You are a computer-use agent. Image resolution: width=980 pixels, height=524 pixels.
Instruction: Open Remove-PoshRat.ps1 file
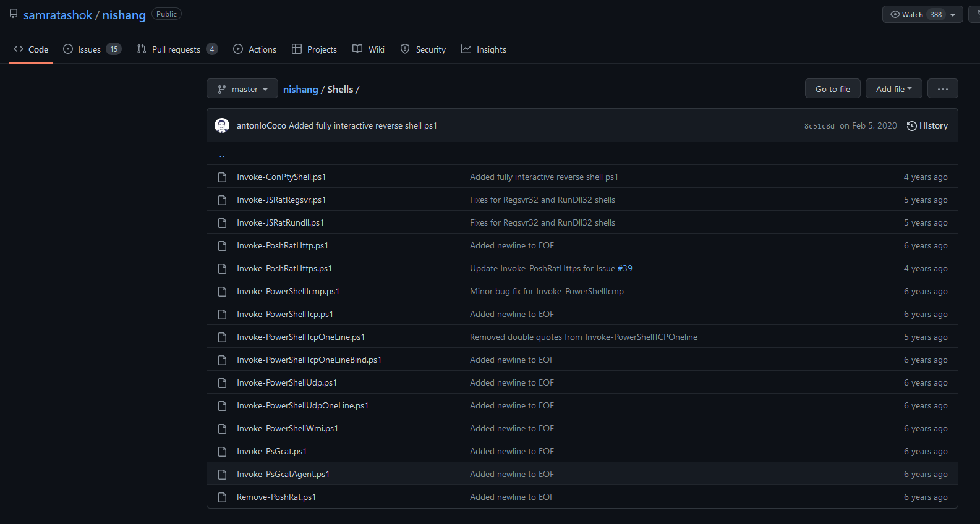pyautogui.click(x=276, y=497)
